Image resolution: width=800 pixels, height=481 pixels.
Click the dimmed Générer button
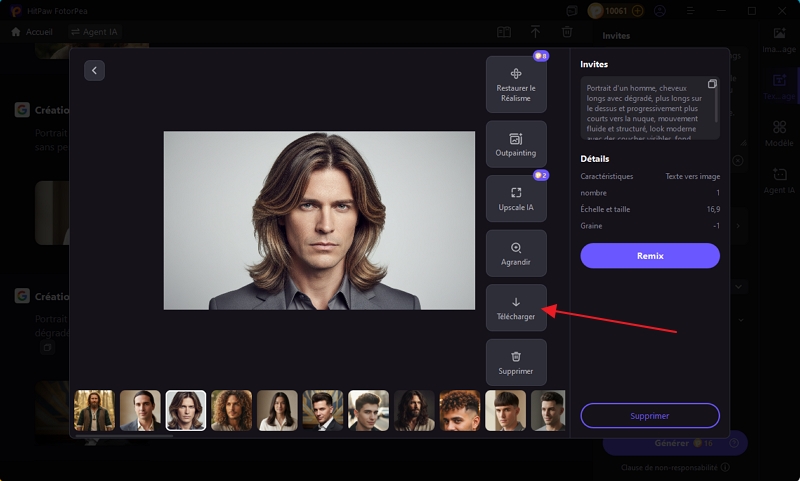pyautogui.click(x=675, y=443)
